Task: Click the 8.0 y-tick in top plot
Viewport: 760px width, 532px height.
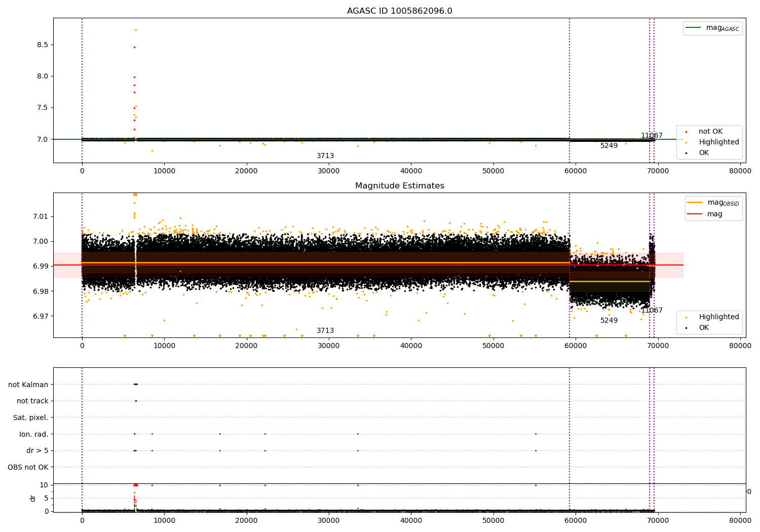Action: pos(43,77)
